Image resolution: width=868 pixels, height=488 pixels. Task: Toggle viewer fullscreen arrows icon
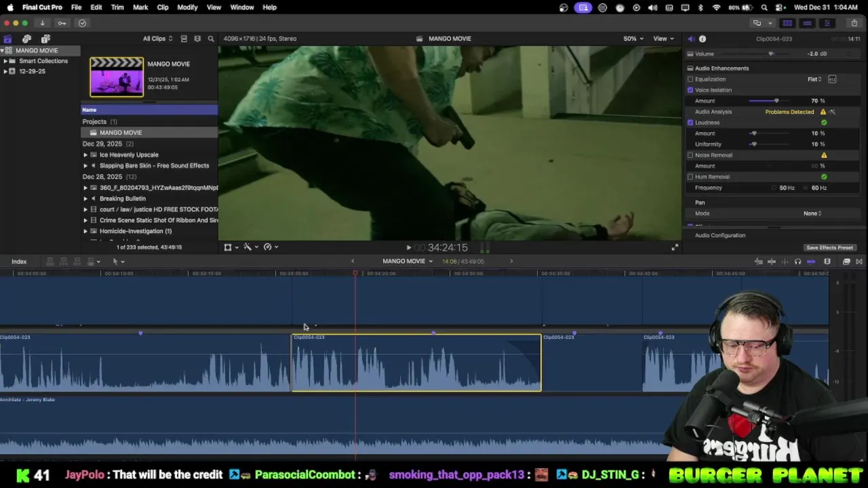tap(675, 247)
